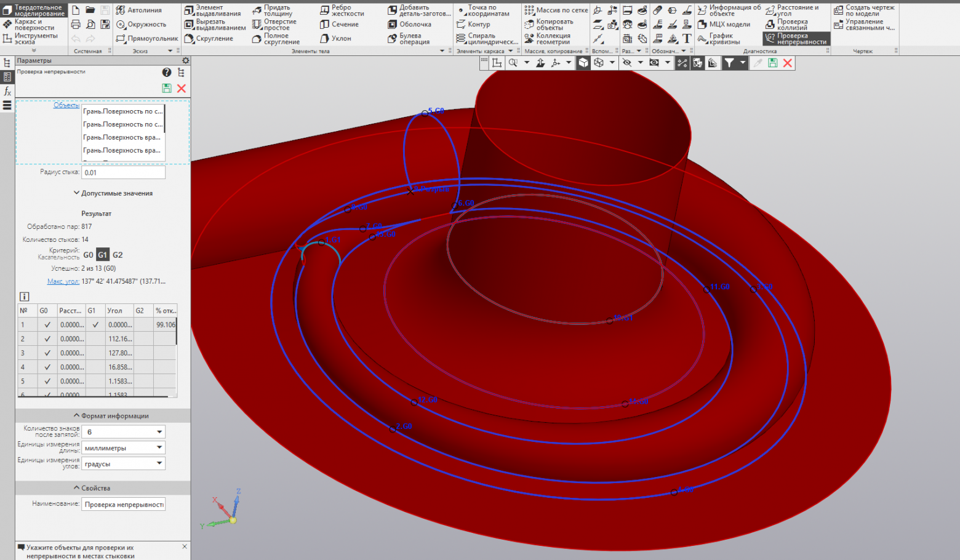Click the Радиус стыка input field
Image resolution: width=960 pixels, height=560 pixels.
coord(123,173)
